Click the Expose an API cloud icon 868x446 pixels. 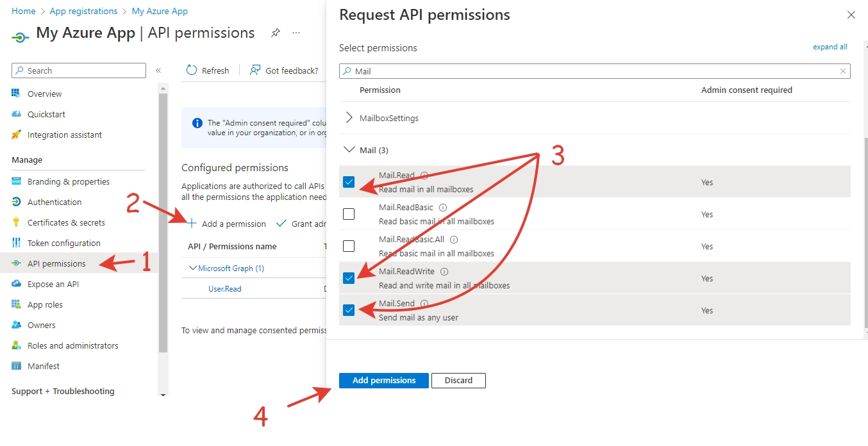point(16,284)
